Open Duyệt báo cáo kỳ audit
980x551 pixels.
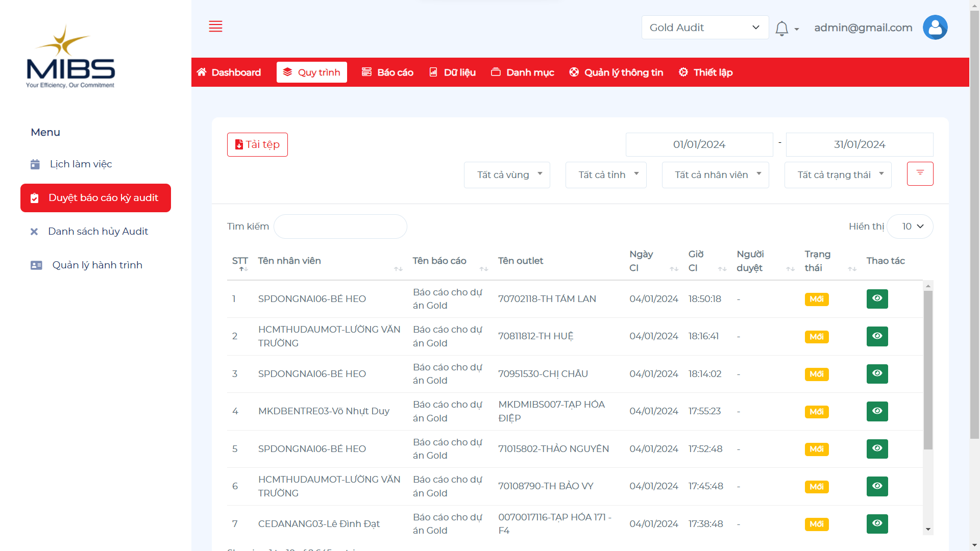coord(95,198)
